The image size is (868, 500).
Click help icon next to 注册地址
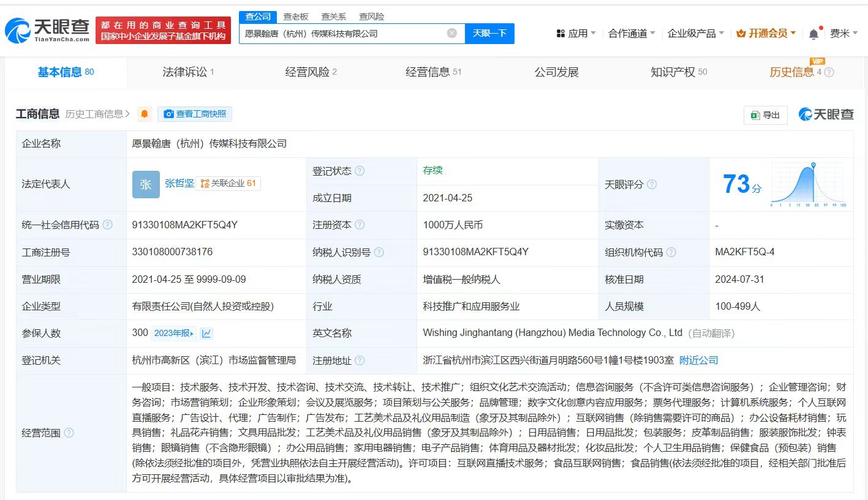pos(360,360)
